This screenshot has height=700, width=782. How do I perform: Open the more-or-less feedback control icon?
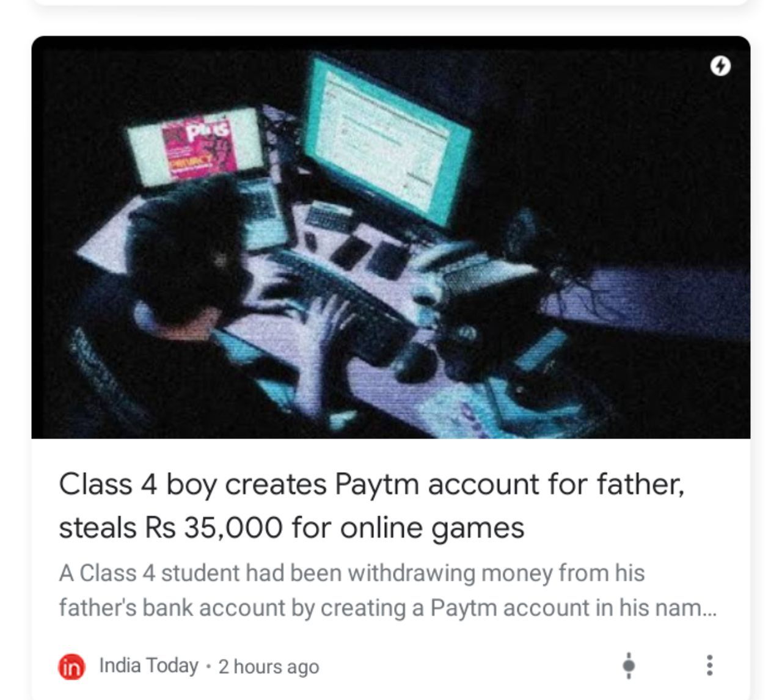629,665
